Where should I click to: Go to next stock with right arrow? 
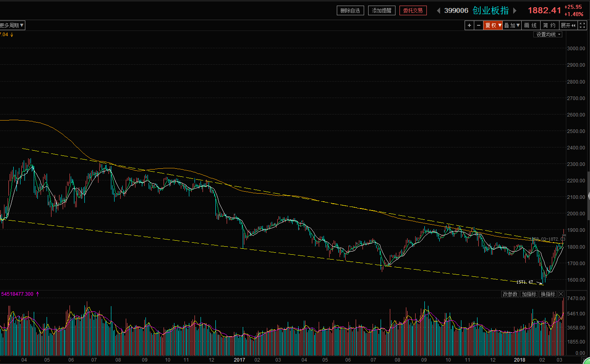tap(515, 10)
